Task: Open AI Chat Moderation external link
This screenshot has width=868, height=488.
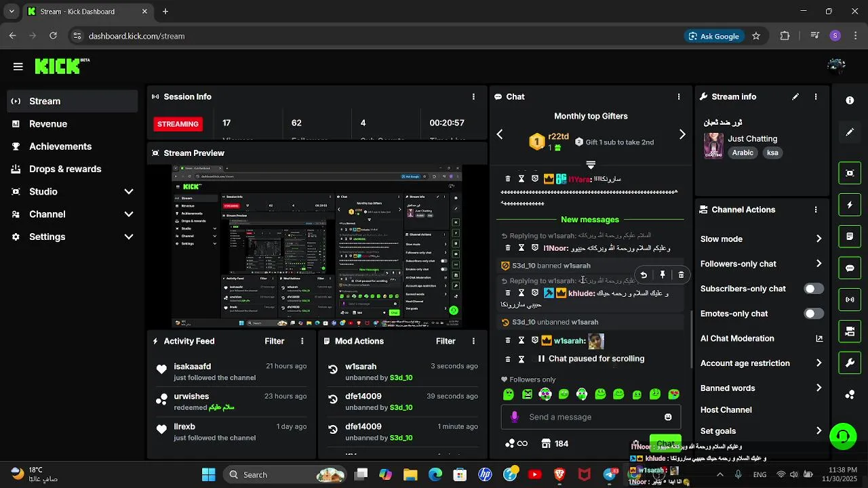Action: point(819,339)
